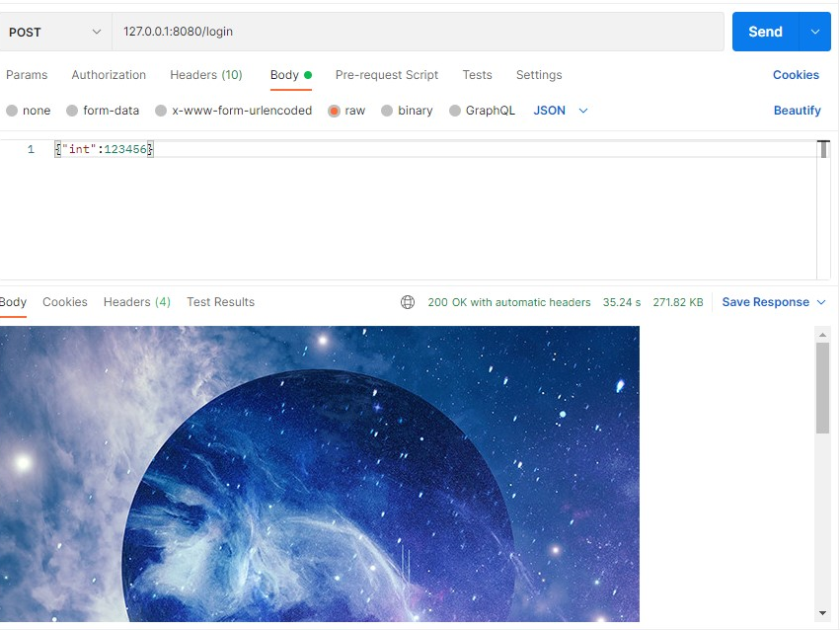Click the 200 OK status text
This screenshot has height=630, width=840.
(509, 302)
